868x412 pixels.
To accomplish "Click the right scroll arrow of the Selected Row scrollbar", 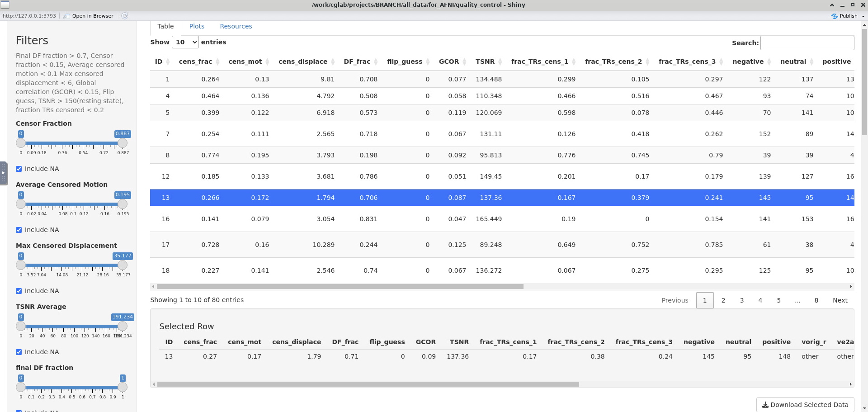I will (x=850, y=384).
